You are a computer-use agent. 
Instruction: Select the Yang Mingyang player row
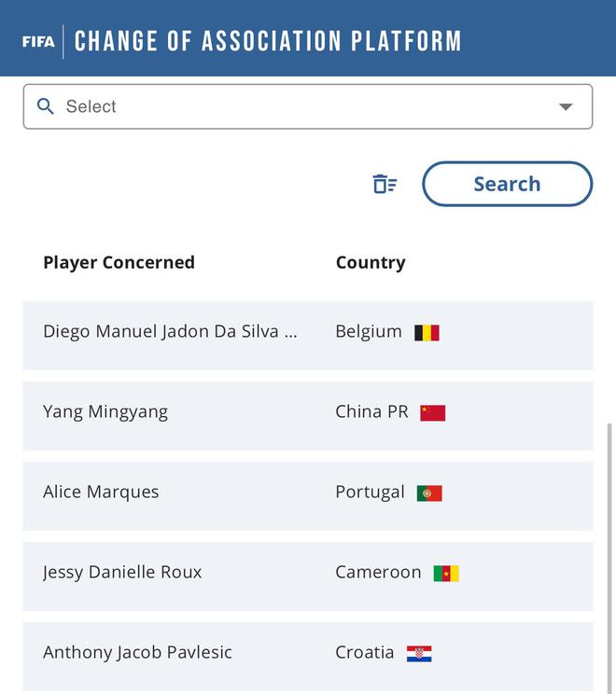pyautogui.click(x=105, y=412)
